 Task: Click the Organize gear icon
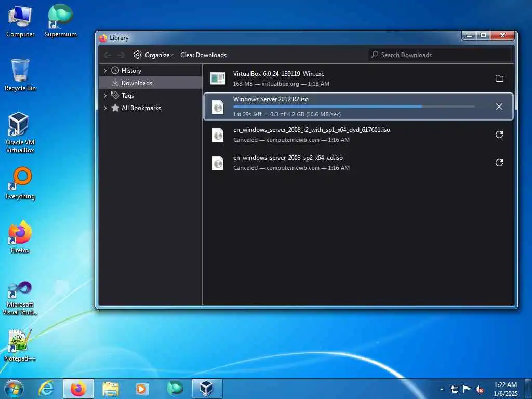click(137, 55)
